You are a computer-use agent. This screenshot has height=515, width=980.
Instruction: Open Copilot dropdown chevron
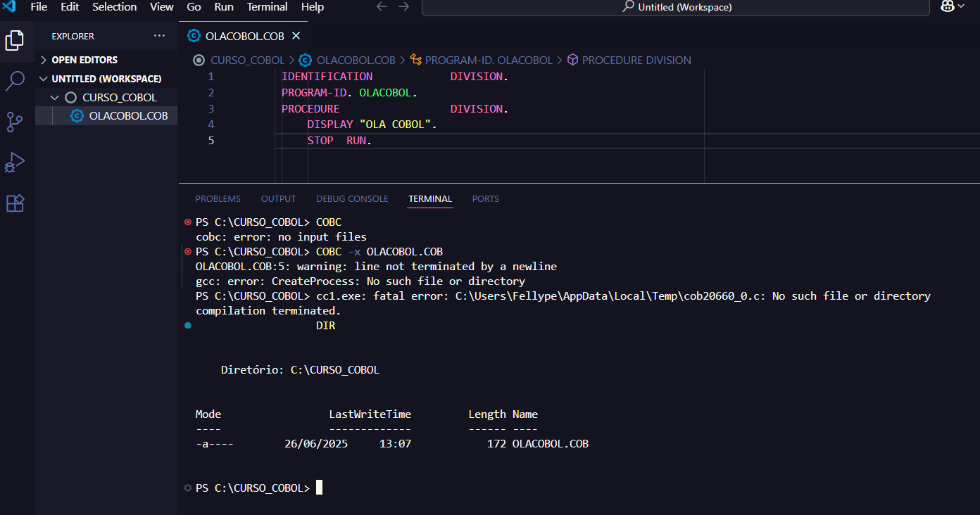click(961, 6)
